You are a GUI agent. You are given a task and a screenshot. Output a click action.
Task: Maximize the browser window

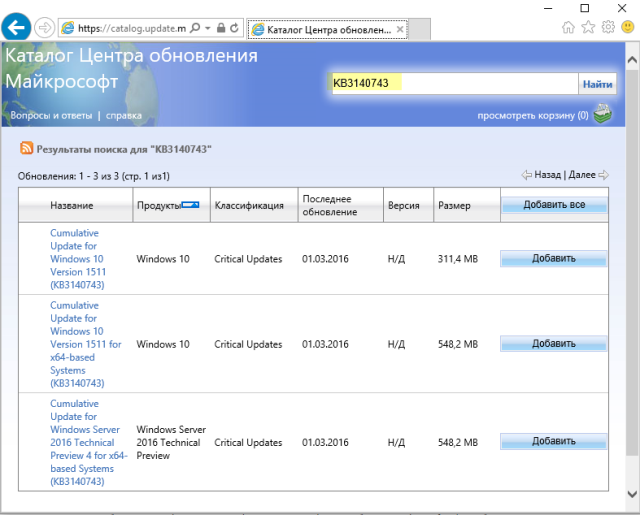(585, 8)
